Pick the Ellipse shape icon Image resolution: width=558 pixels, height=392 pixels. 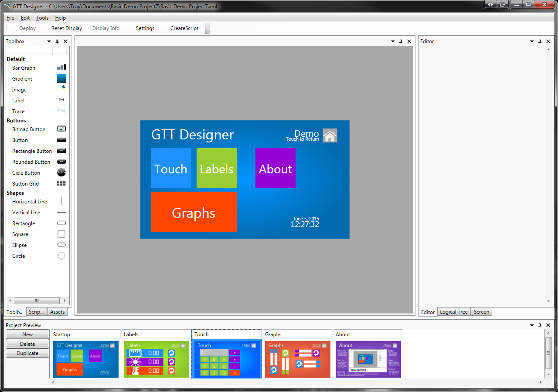61,245
